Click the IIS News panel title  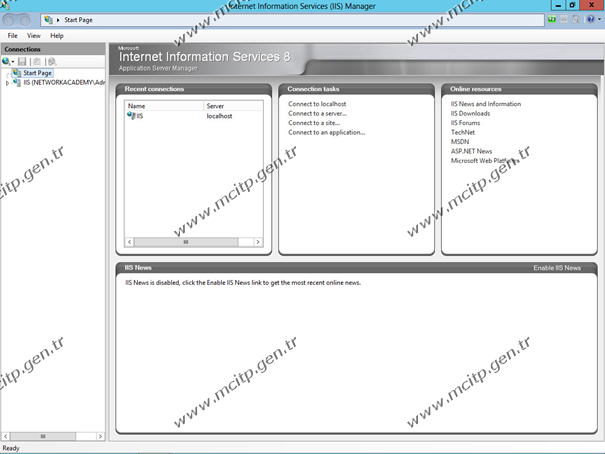click(x=138, y=267)
